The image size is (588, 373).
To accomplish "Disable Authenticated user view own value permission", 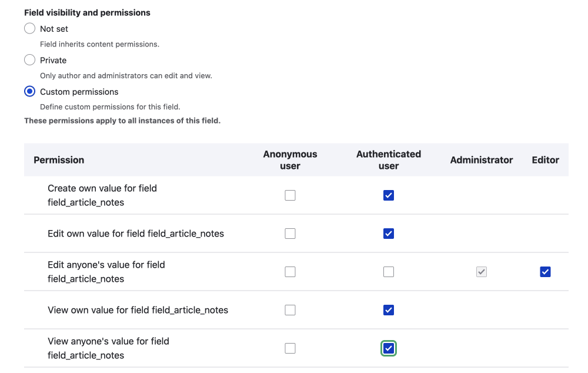I will pyautogui.click(x=389, y=309).
